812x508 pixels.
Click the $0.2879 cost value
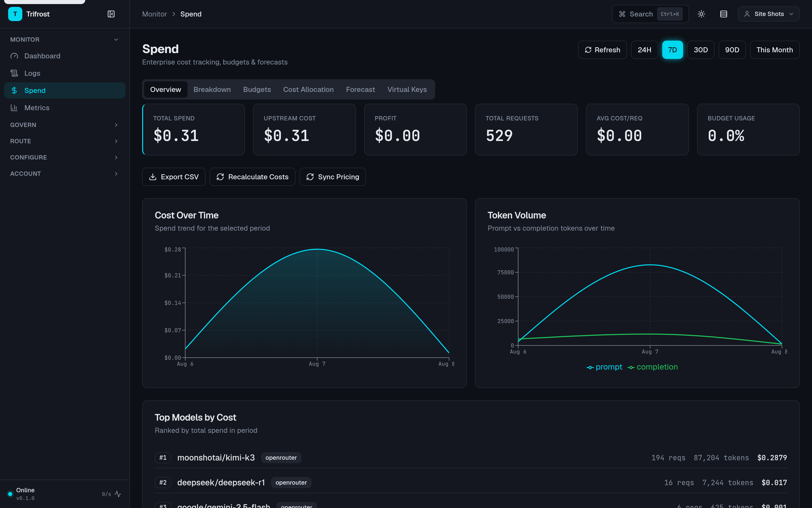coord(772,458)
